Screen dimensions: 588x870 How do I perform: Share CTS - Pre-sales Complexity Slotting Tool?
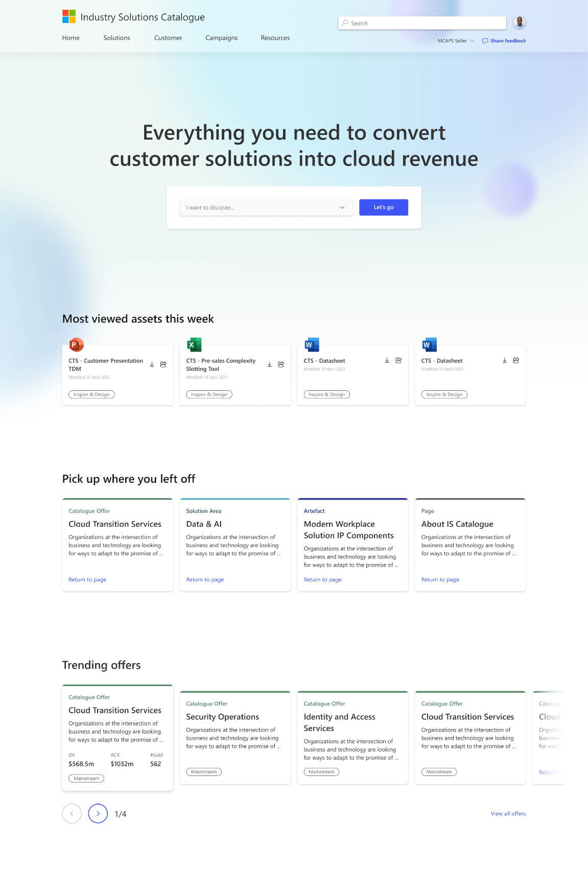pos(281,364)
